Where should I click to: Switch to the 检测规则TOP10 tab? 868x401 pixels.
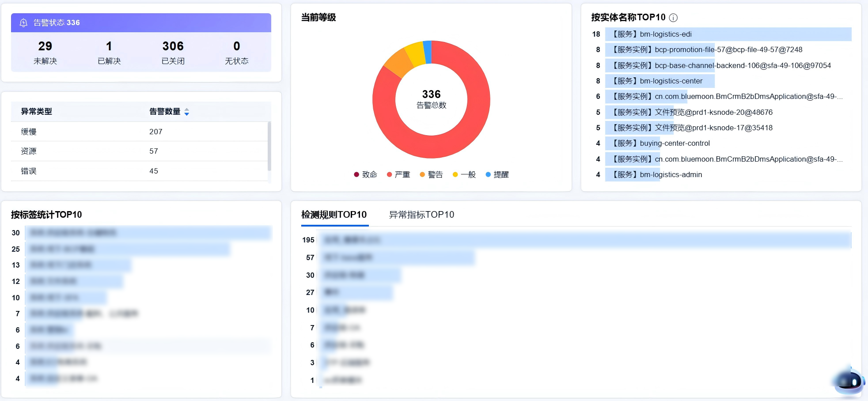click(x=334, y=215)
